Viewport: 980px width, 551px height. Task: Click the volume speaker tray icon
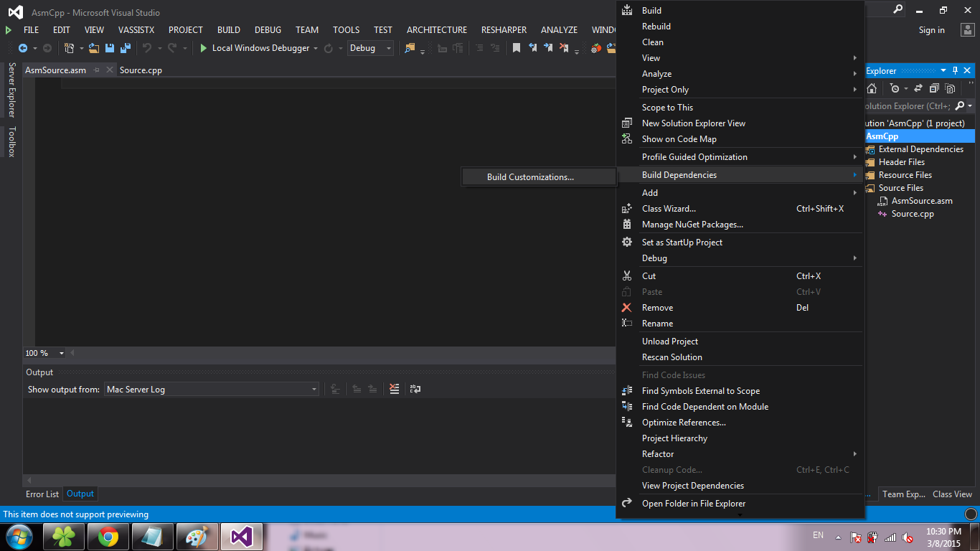coord(908,537)
